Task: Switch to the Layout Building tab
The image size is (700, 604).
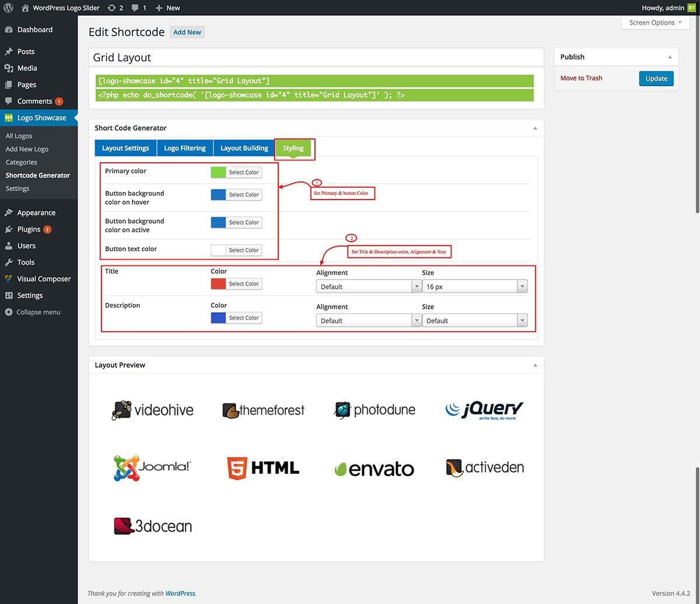Action: point(244,148)
